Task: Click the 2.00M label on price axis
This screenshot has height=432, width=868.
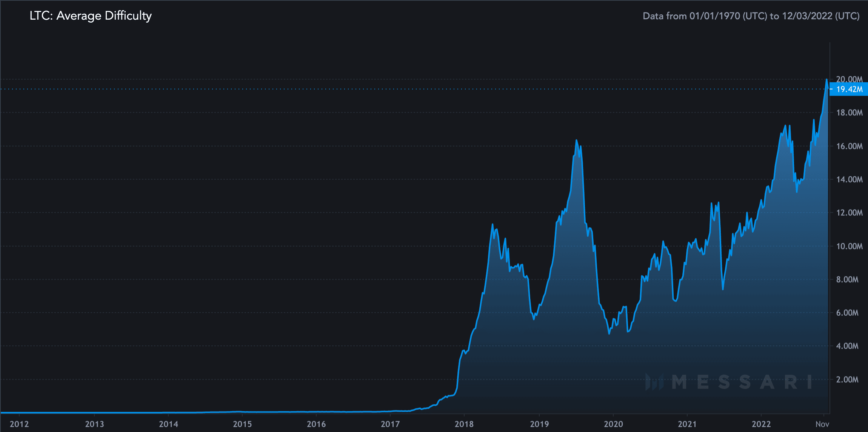Action: point(847,380)
